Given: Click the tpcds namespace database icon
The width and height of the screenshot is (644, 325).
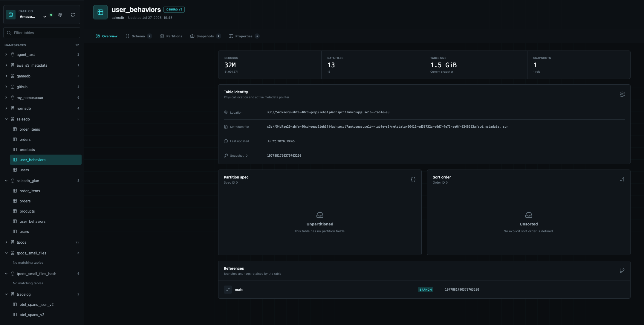Looking at the screenshot, I should coord(13,242).
